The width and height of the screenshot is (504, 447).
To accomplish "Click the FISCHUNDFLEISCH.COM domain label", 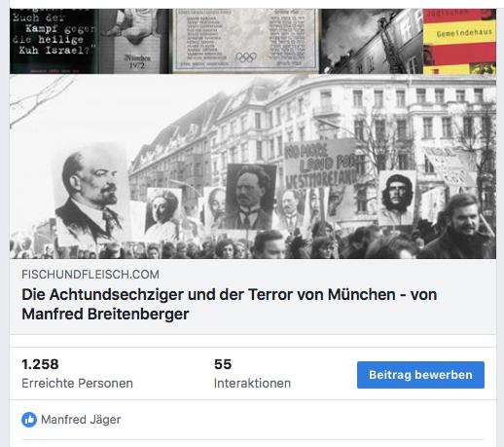I will click(90, 275).
